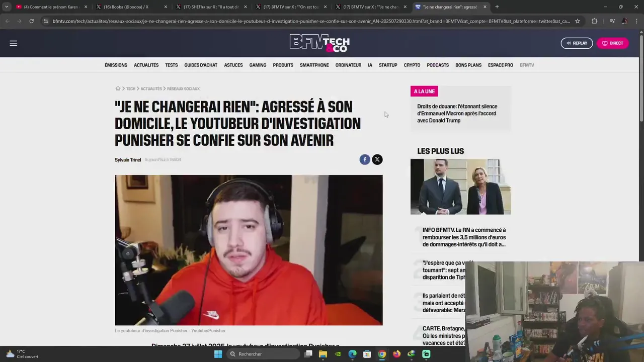The height and width of the screenshot is (362, 644).
Task: Open Internet Download Manager taskbar icon
Action: 412,354
